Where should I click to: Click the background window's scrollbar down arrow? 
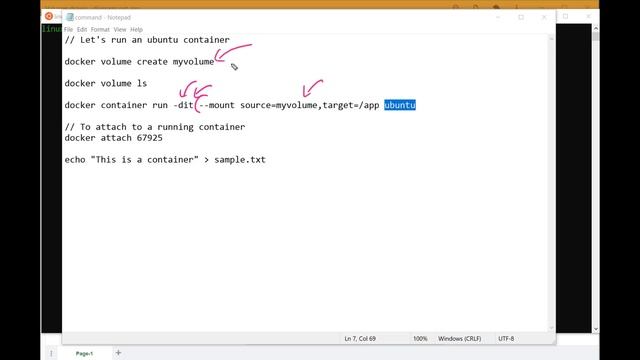596,329
